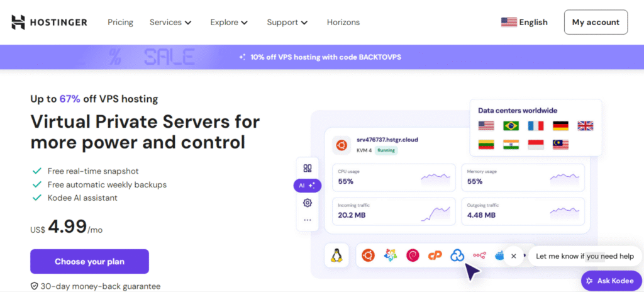Click the AI sparkle pill button
This screenshot has width=644, height=292.
307,186
